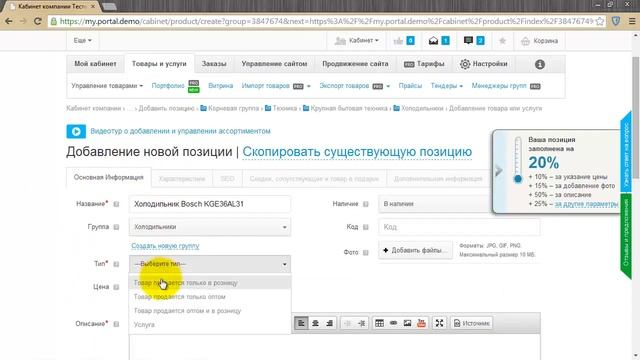
Task: Click help icon next to Фото
Action: (x=366, y=253)
